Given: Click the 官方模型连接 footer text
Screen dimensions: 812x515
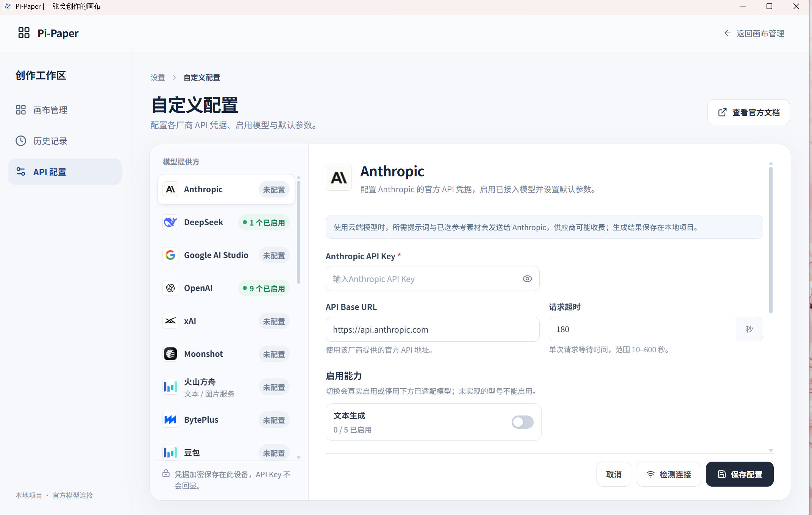Looking at the screenshot, I should (73, 495).
